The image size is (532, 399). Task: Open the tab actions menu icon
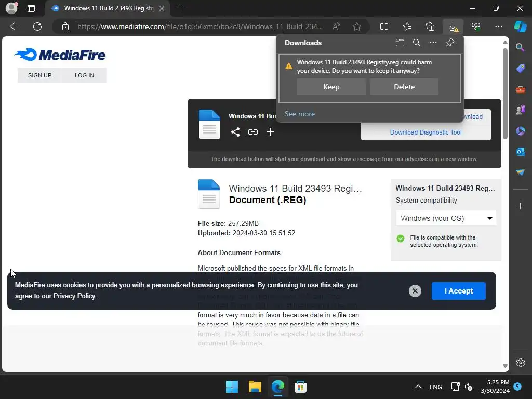[x=31, y=8]
